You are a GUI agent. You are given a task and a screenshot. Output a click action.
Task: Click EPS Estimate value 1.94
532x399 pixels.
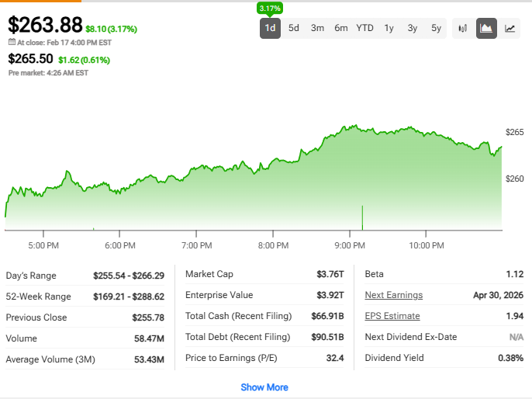(x=515, y=316)
